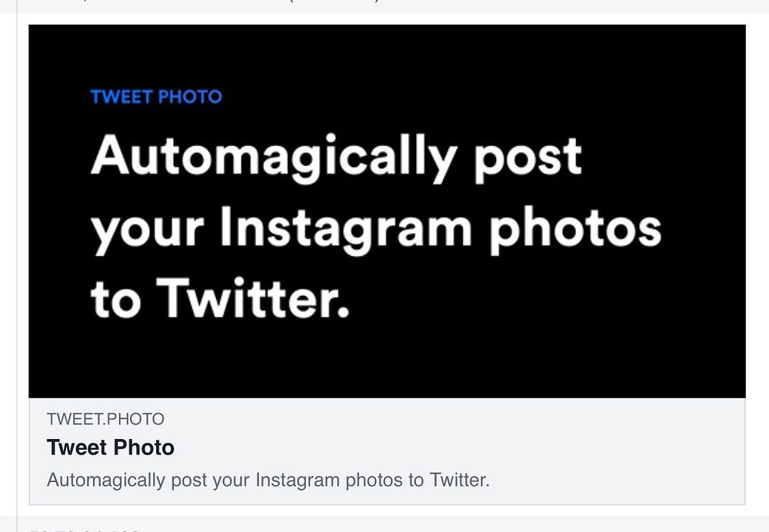Click the blue TWEET PHOTO label in the image
Image resolution: width=769 pixels, height=532 pixels.
coord(156,98)
